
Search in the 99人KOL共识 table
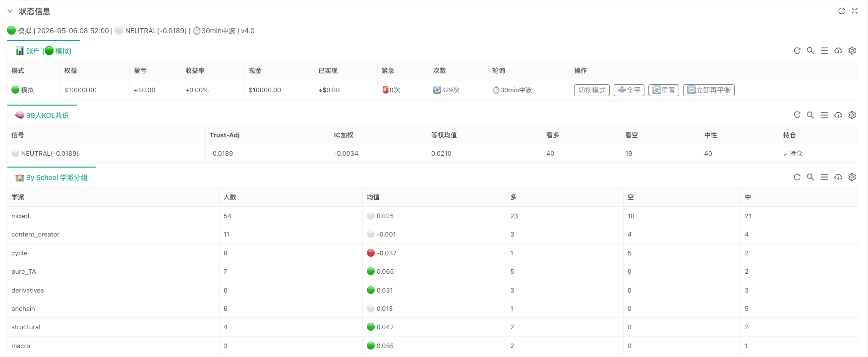point(810,115)
